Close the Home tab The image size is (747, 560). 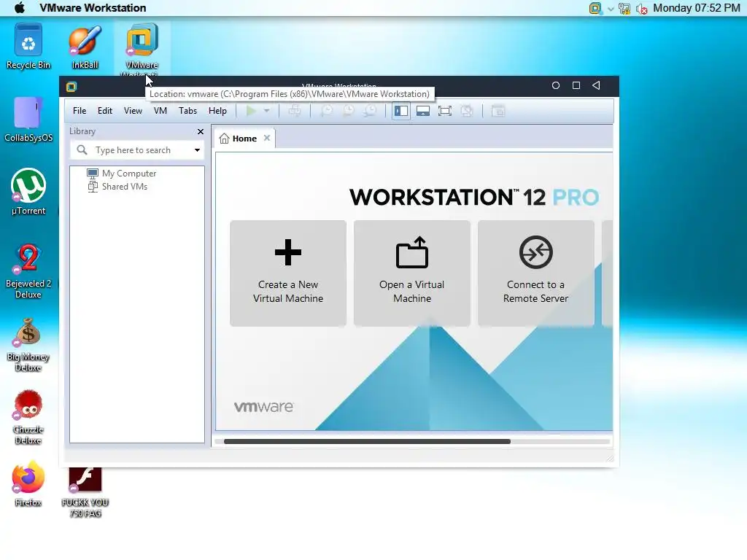(267, 138)
